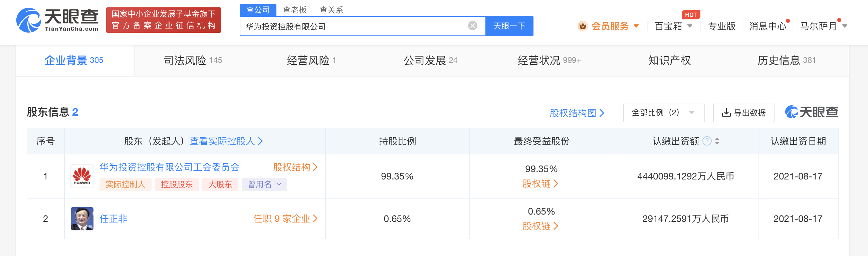Open 华为投资控股有限公司工会委员会 shareholder link
This screenshot has width=868, height=256.
[x=170, y=167]
